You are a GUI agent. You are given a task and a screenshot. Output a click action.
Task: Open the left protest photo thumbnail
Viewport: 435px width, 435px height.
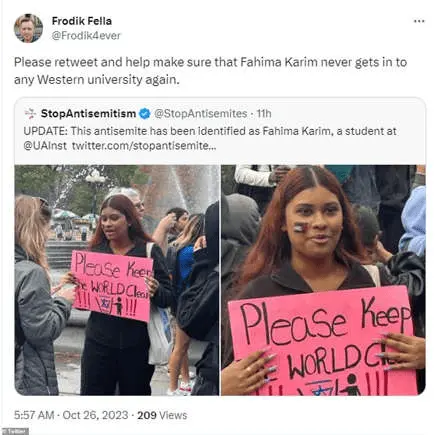coord(117,280)
